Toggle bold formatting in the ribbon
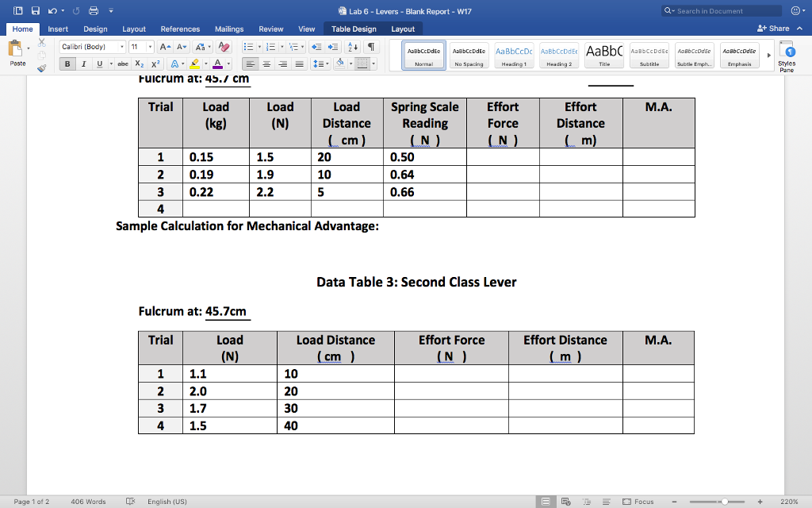 [67, 63]
